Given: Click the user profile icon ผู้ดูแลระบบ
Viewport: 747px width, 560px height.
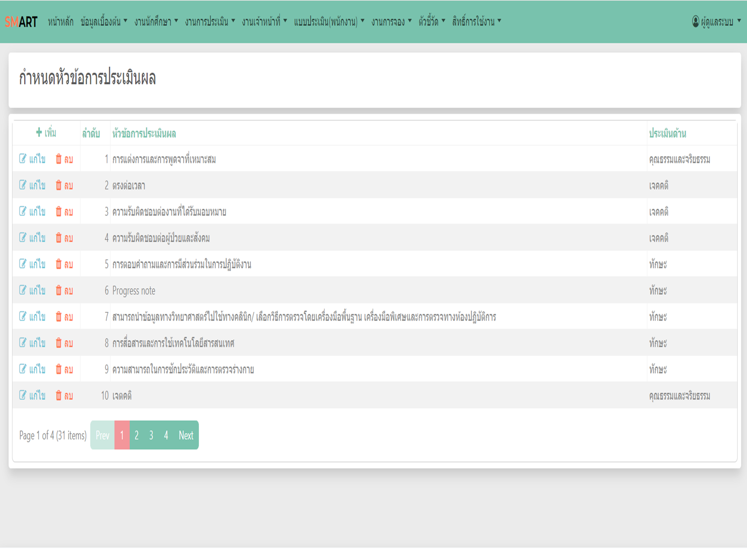Looking at the screenshot, I should (x=695, y=22).
